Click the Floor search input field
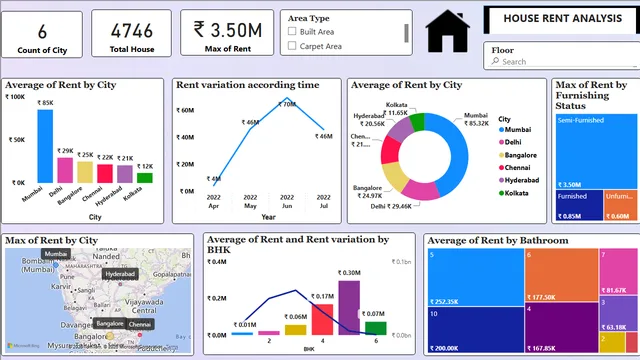Viewport: 640px width, 360px height. pos(563,62)
